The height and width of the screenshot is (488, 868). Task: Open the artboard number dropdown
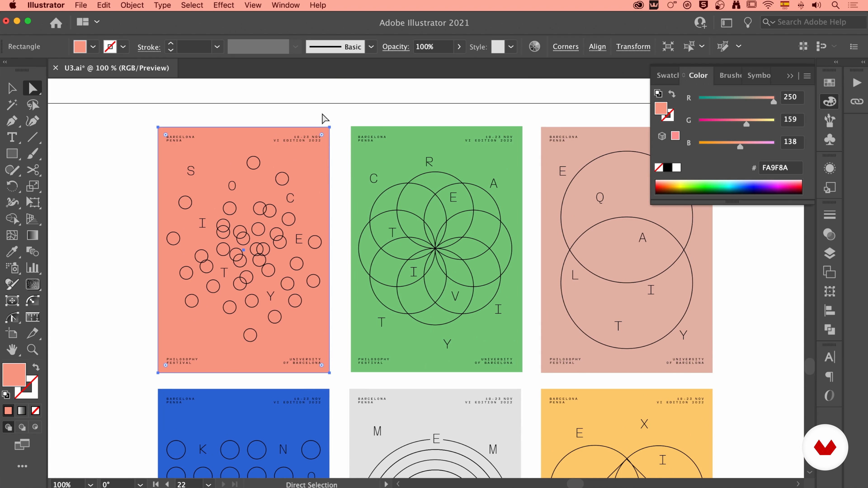pyautogui.click(x=209, y=484)
